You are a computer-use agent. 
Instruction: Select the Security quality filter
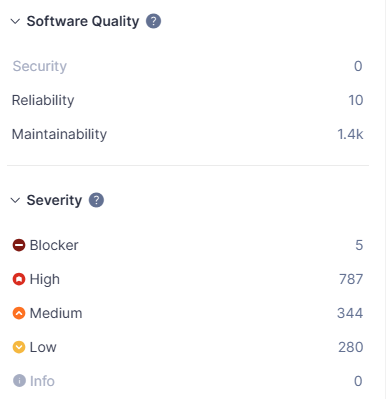pyautogui.click(x=188, y=66)
